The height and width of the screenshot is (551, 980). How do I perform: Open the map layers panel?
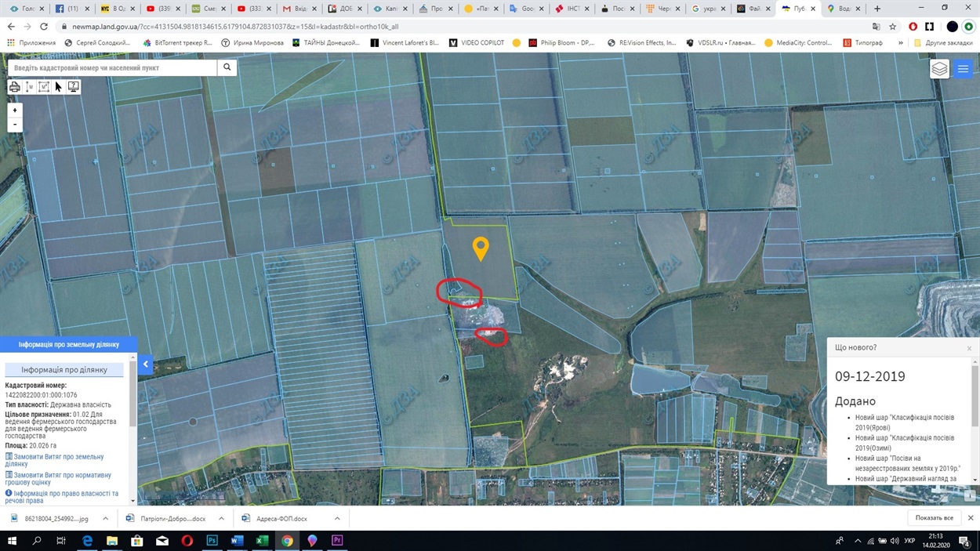click(x=939, y=69)
